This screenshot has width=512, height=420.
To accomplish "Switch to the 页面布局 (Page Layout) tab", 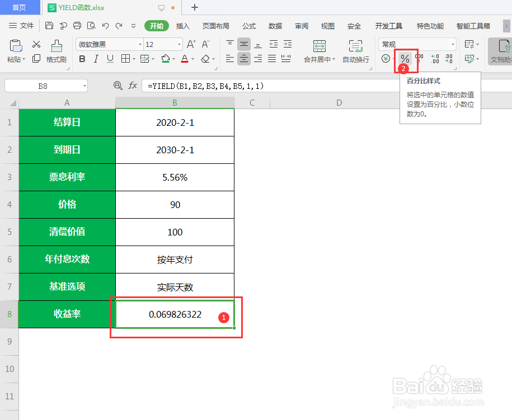I will click(x=215, y=26).
